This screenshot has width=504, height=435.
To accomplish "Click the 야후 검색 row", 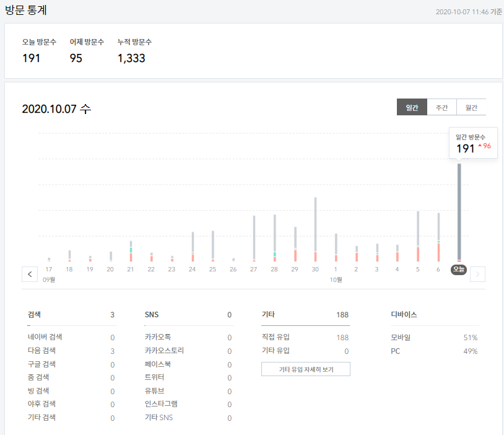I will 71,404.
